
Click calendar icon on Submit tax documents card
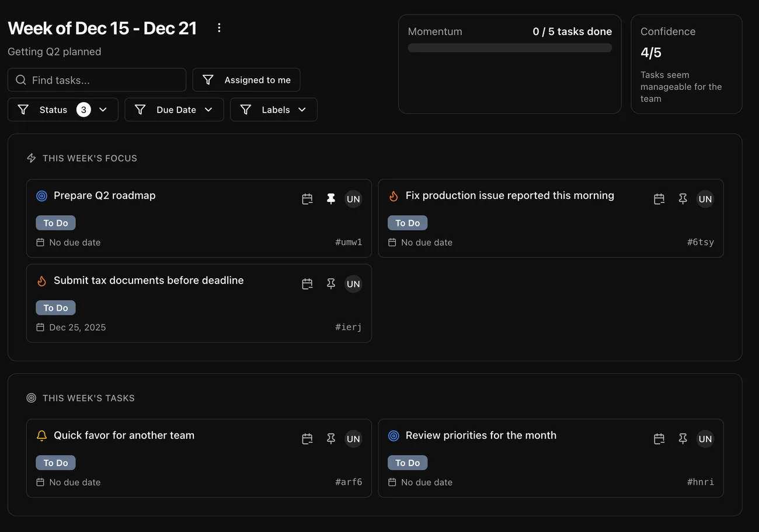click(307, 284)
